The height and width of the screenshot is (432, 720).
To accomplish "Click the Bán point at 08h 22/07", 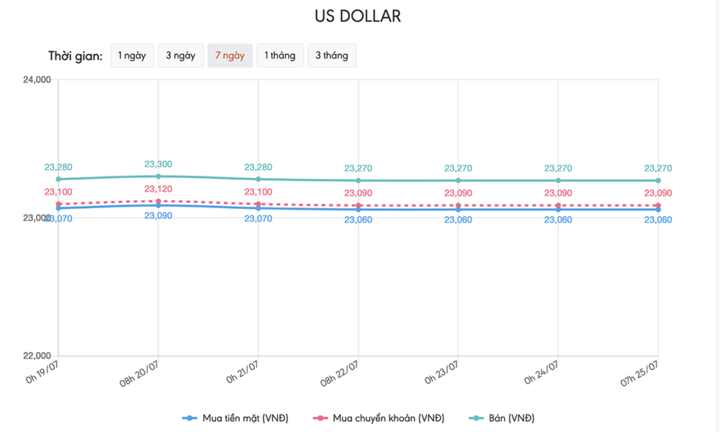I will (358, 180).
